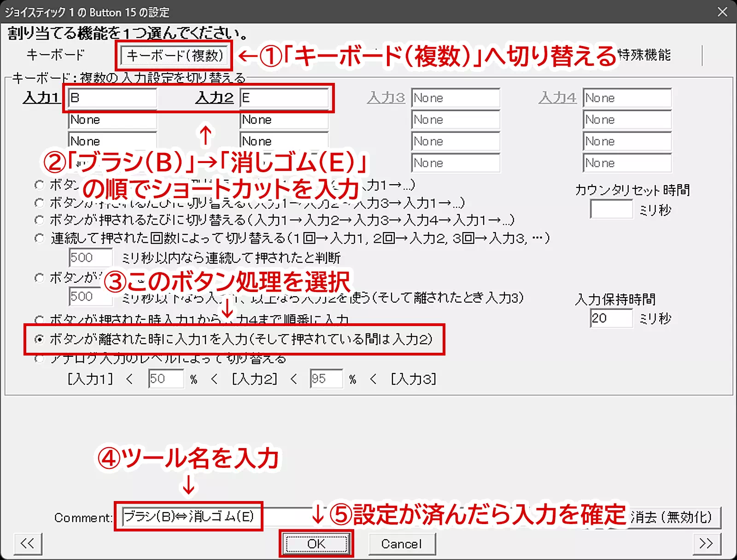The image size is (737, 560).
Task: Click the first None field of 入力4
Action: pyautogui.click(x=627, y=98)
